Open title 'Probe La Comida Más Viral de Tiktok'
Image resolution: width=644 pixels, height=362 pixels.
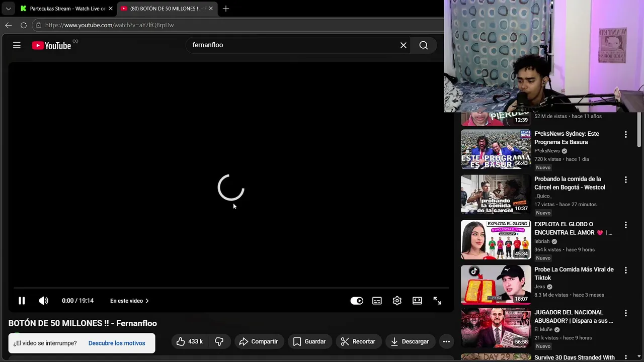574,274
